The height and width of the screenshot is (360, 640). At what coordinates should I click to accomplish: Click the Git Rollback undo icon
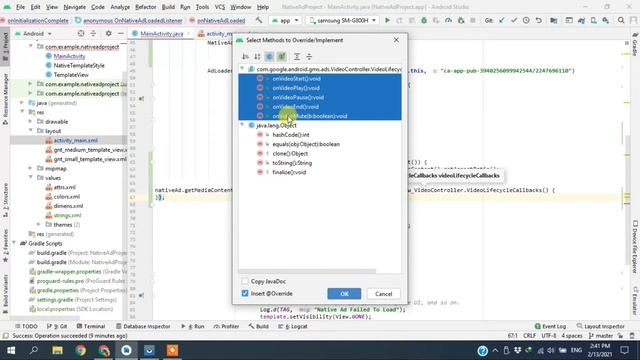pos(539,20)
